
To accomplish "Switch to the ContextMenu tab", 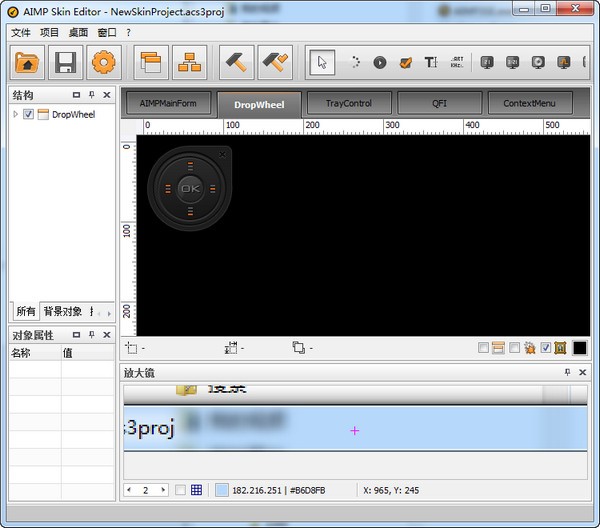I will coord(530,103).
